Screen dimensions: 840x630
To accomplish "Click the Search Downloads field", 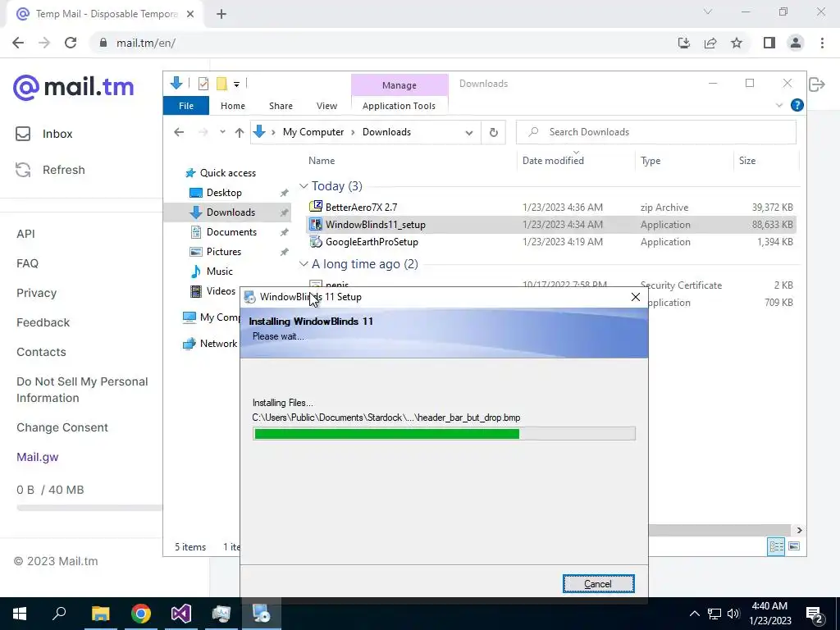I will [x=655, y=132].
